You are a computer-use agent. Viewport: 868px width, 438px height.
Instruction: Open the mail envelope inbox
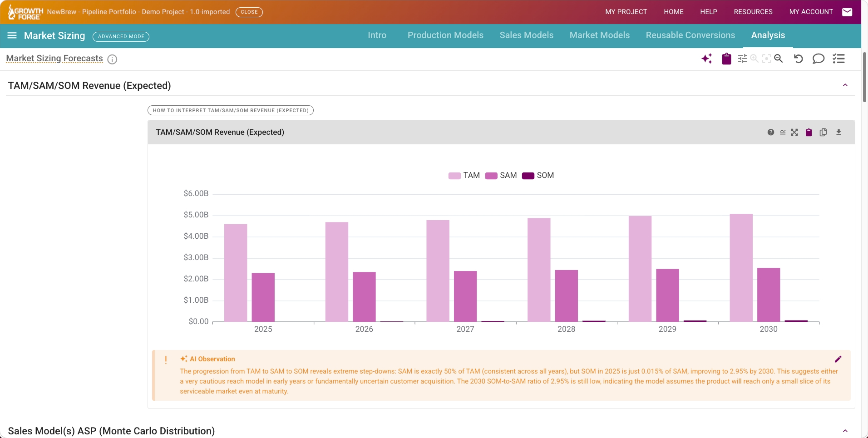pyautogui.click(x=847, y=12)
